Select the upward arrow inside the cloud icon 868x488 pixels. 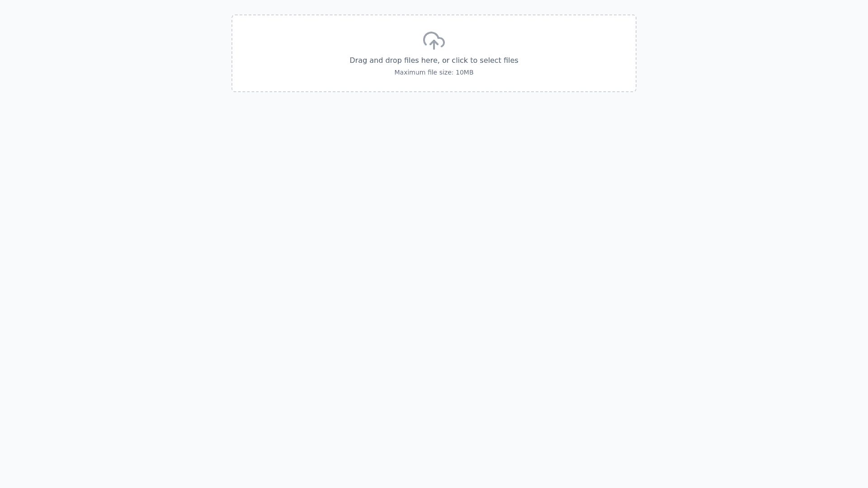click(x=434, y=45)
